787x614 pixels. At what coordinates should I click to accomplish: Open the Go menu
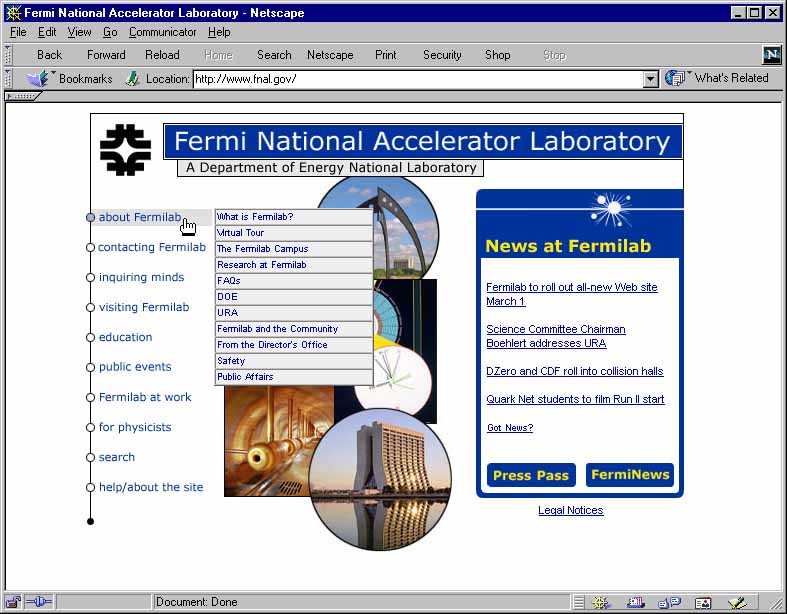(x=110, y=32)
